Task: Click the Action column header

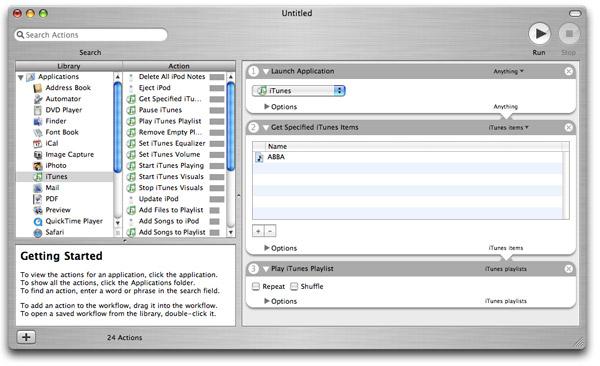Action: (x=179, y=66)
